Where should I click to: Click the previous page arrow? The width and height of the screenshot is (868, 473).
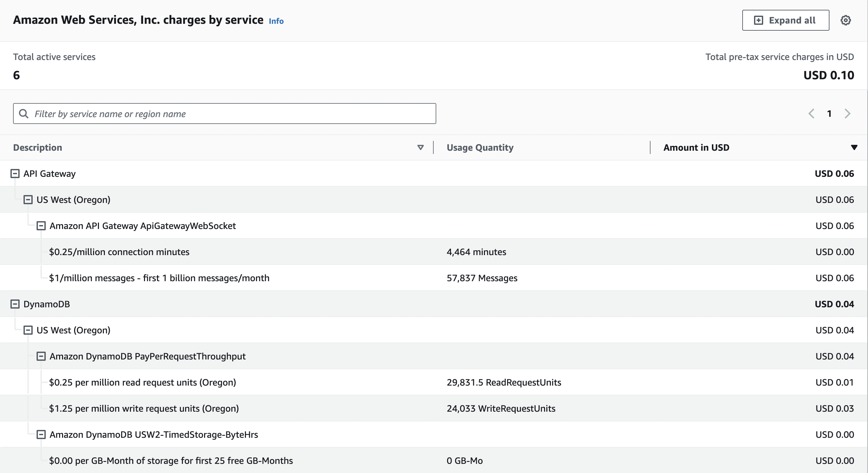tap(812, 114)
